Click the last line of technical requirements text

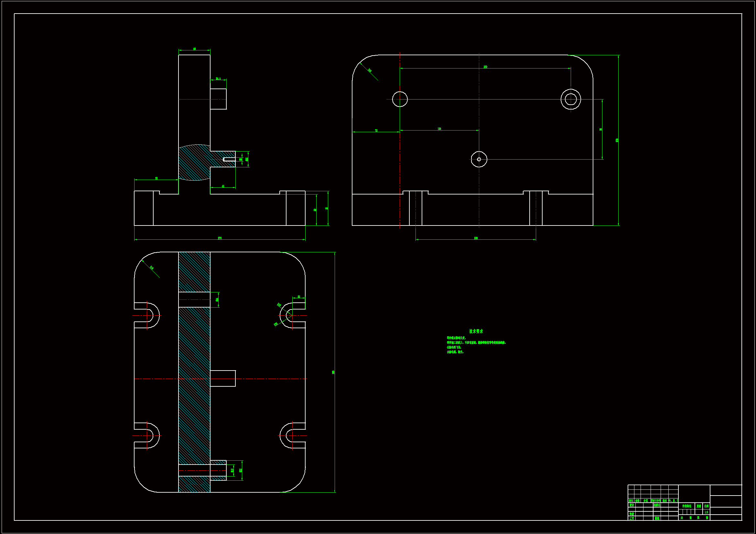pos(455,352)
